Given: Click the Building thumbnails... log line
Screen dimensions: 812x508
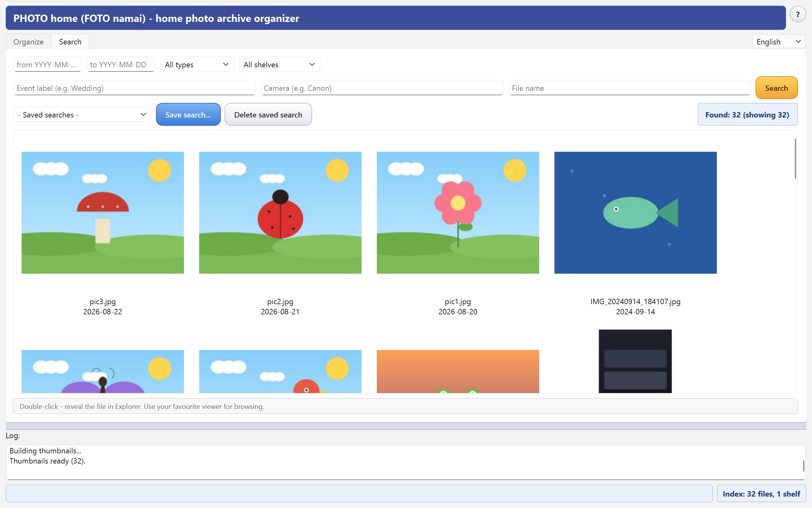Looking at the screenshot, I should [45, 451].
